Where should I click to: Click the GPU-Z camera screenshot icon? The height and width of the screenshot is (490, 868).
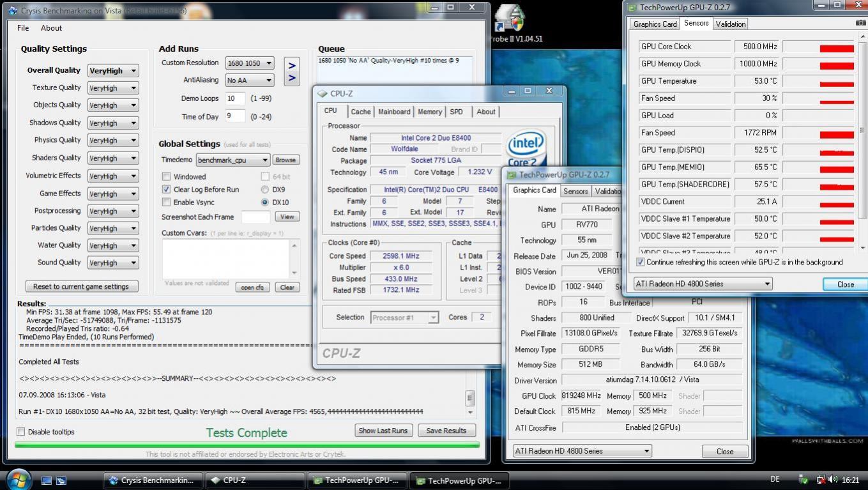point(861,23)
